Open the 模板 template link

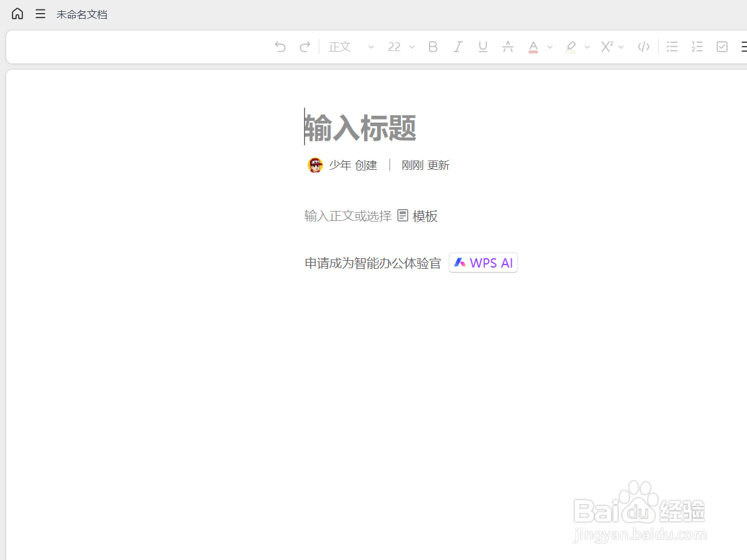(425, 216)
